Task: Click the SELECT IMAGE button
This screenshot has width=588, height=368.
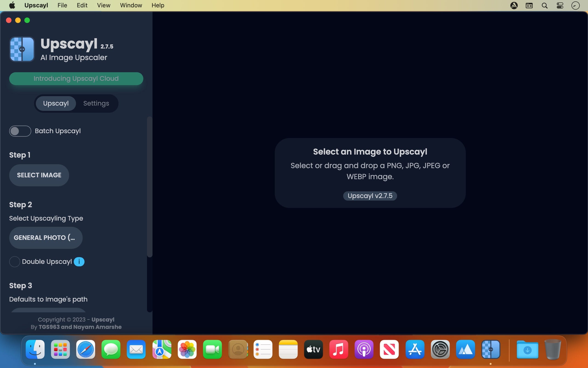Action: (39, 175)
